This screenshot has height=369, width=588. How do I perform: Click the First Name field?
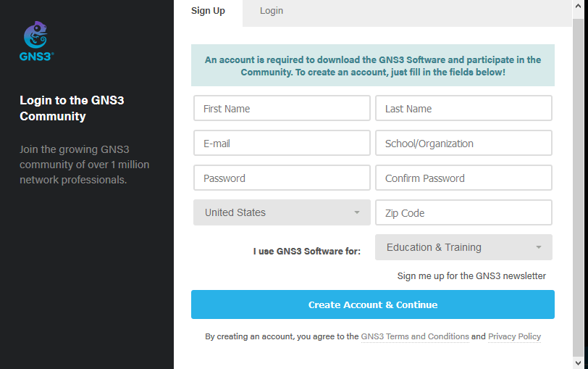coord(282,109)
